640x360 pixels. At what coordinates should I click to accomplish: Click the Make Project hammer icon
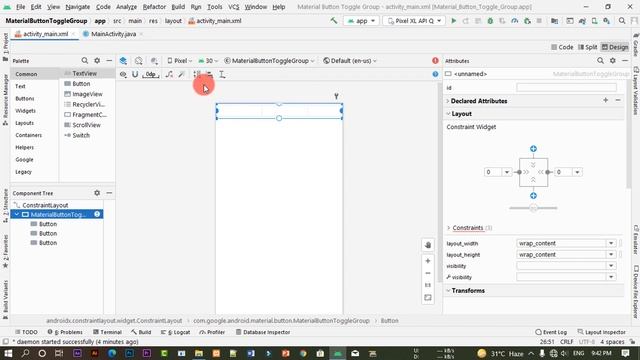pos(334,21)
